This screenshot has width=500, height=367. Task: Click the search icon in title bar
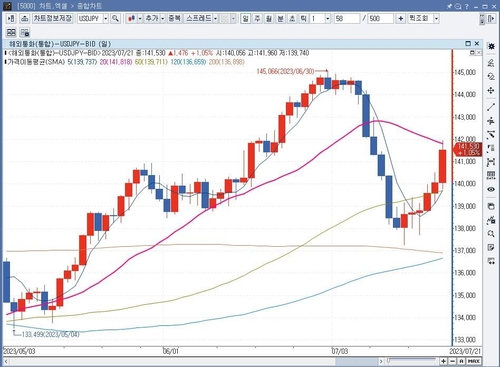coord(458,6)
